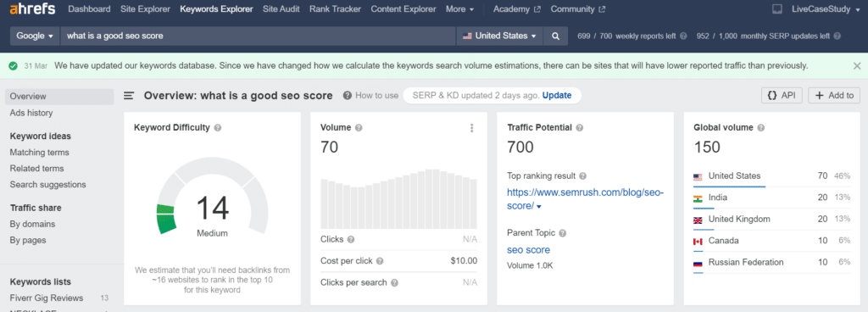This screenshot has width=868, height=312.
Task: Open the Volume card three-dot menu
Action: tap(471, 128)
